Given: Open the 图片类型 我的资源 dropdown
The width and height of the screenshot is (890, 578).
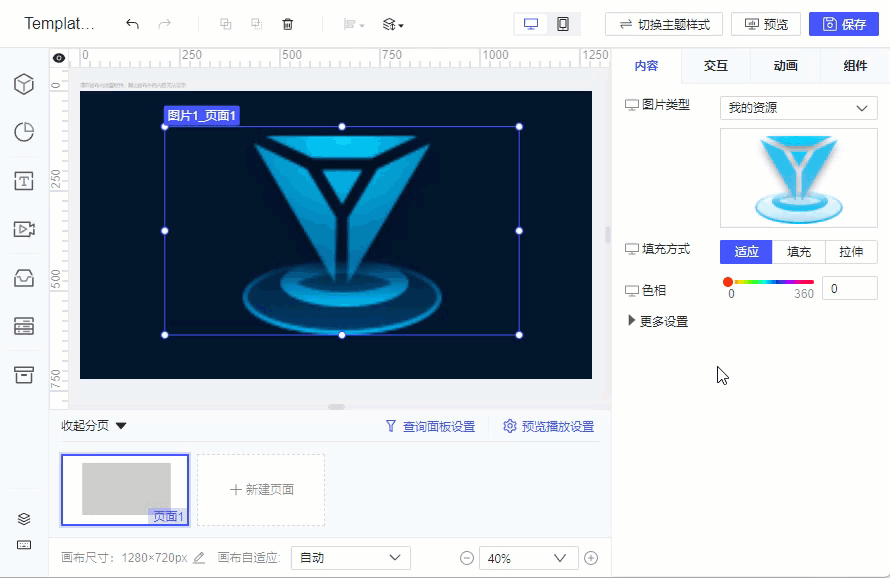Looking at the screenshot, I should (799, 108).
